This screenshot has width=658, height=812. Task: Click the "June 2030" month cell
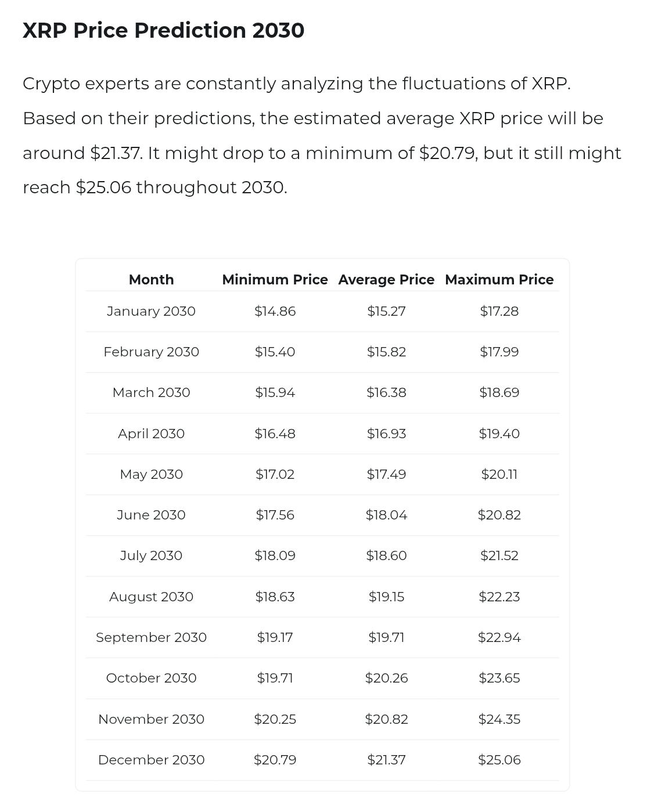click(151, 515)
